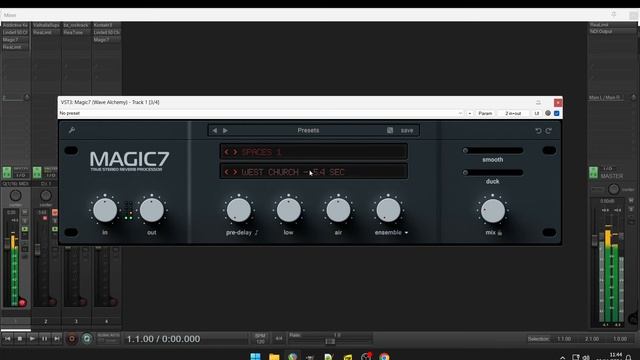Click the WEST CHURCH program display
This screenshot has height=360, width=640.
click(313, 172)
